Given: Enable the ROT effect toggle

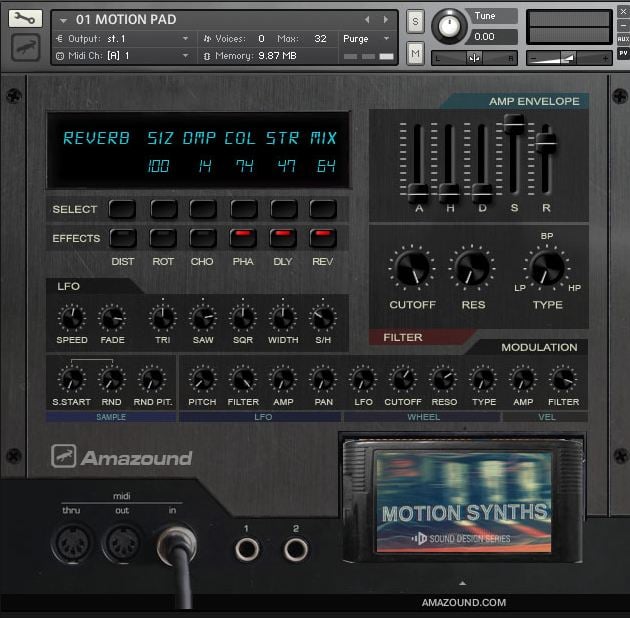Looking at the screenshot, I should click(163, 238).
